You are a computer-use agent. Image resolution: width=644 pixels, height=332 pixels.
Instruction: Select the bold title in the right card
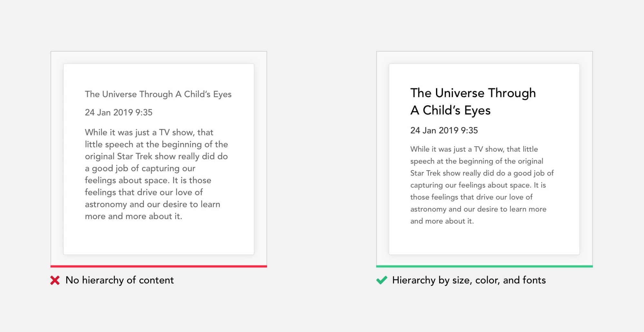click(473, 101)
